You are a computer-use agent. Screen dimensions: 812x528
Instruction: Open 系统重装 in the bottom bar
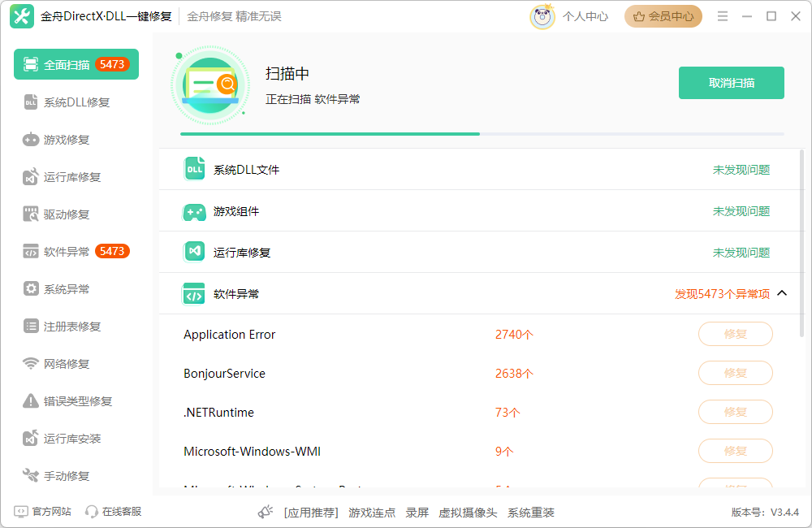[x=529, y=513]
